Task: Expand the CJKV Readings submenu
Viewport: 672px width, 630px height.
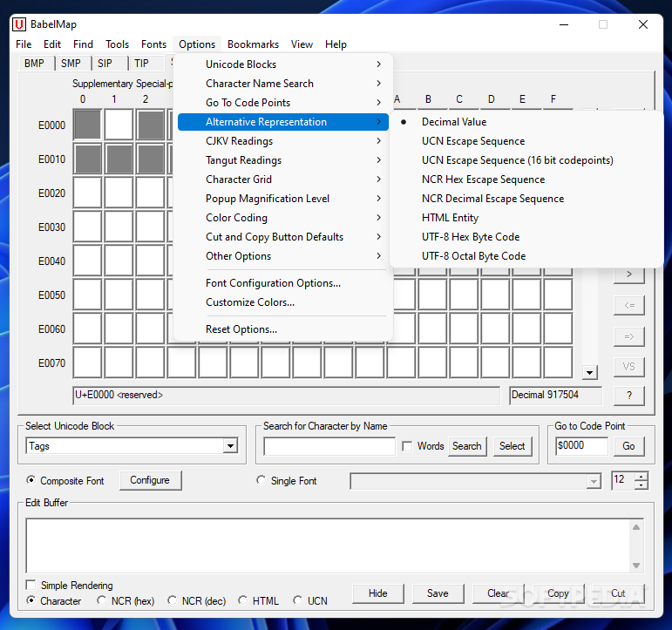Action: (283, 141)
